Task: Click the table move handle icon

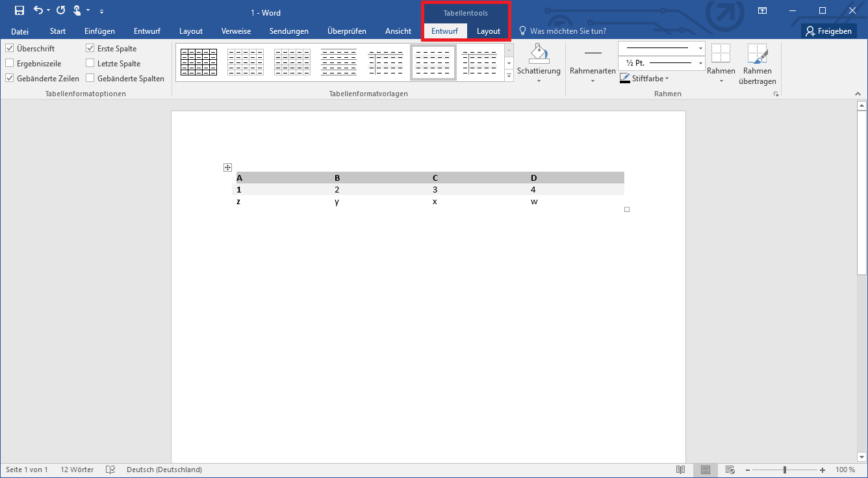Action: click(227, 167)
